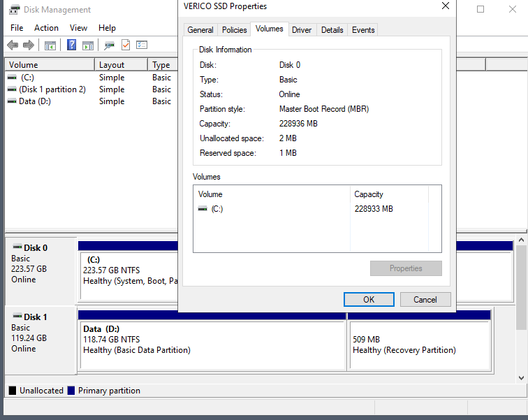This screenshot has width=528, height=420.
Task: Switch to the General tab
Action: coord(200,30)
